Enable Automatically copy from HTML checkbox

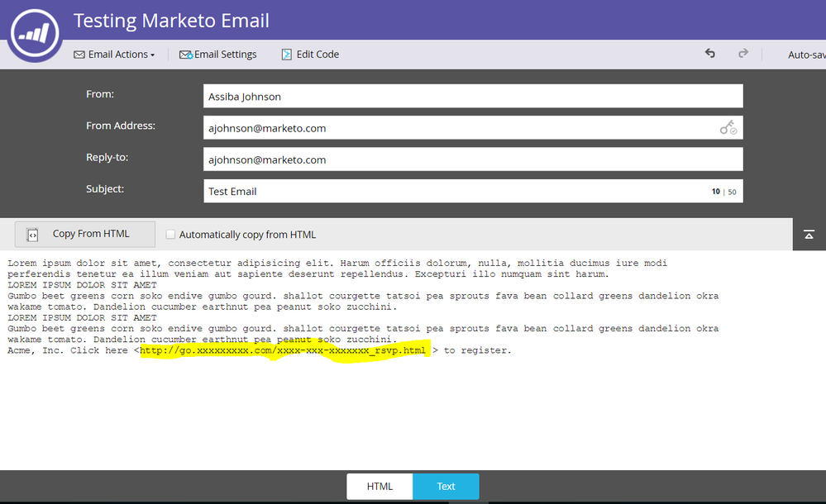click(x=170, y=235)
